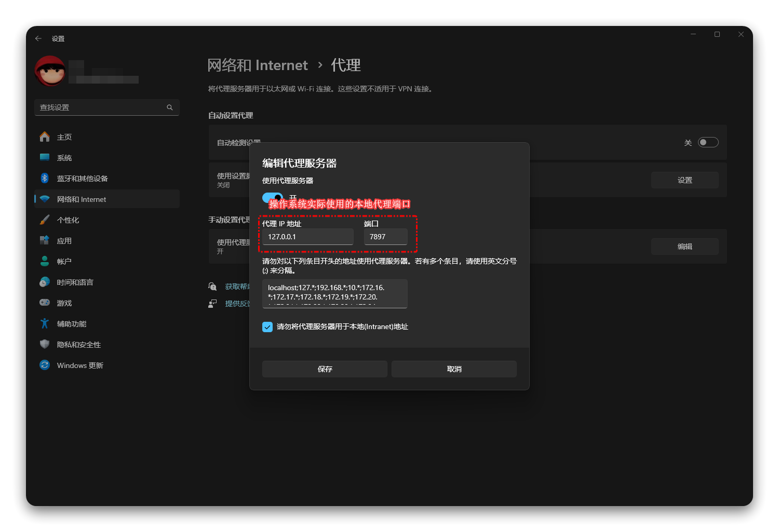Uncheck 请勿将代理服务器用于本地(Intranet)地址
Screen dimensions: 779x532
click(267, 326)
